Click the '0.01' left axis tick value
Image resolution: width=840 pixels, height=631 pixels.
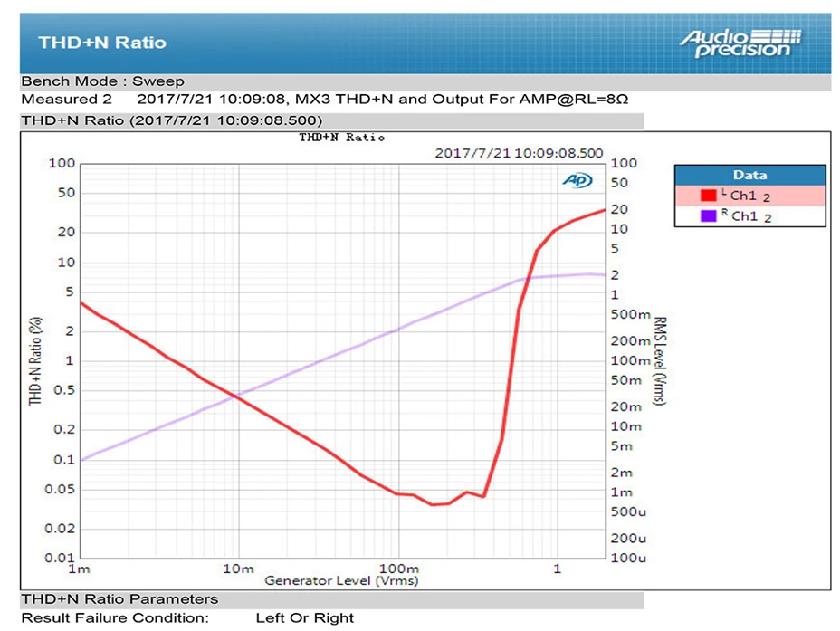pyautogui.click(x=60, y=558)
